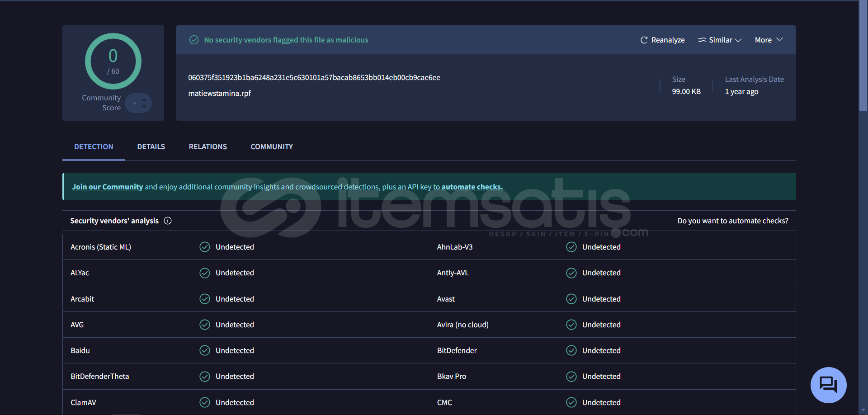Click the Bkav Pro undetected check icon
This screenshot has height=415, width=868.
pyautogui.click(x=571, y=377)
